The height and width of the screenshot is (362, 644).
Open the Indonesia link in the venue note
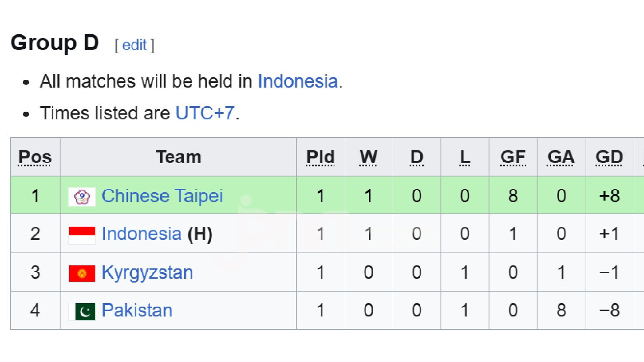(298, 81)
